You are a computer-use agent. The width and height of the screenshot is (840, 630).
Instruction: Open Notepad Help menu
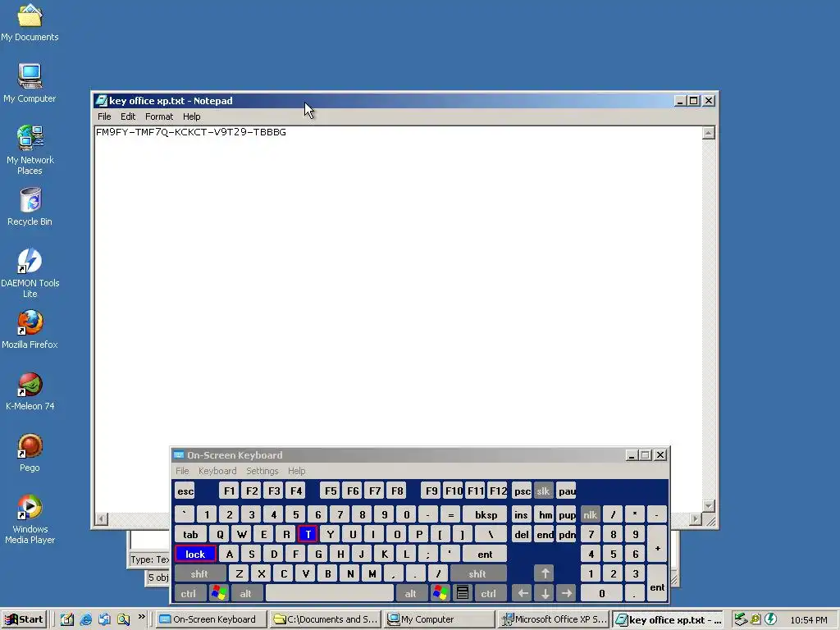tap(191, 116)
